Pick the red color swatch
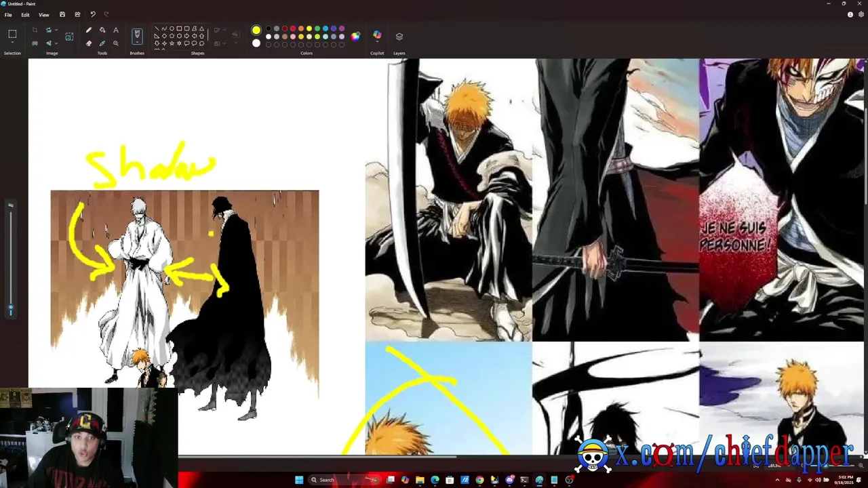Image resolution: width=868 pixels, height=488 pixels. (x=293, y=28)
